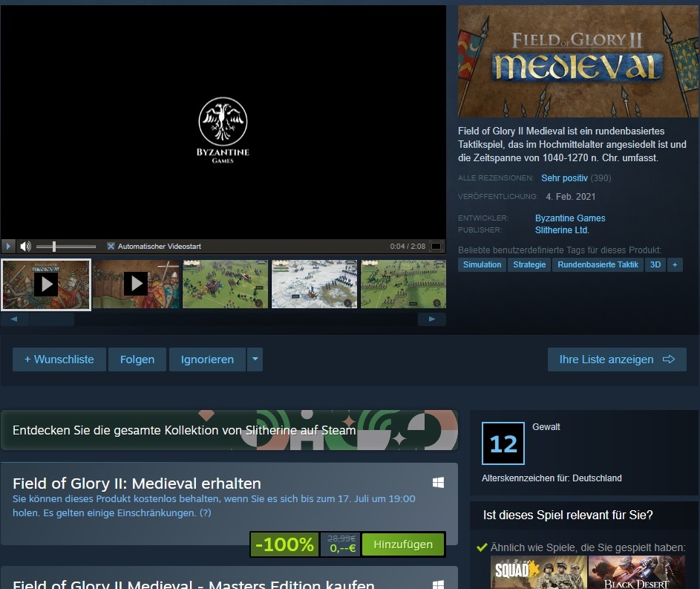Add the game to the Wunschliste
Screen dimensions: 700x589
click(59, 359)
